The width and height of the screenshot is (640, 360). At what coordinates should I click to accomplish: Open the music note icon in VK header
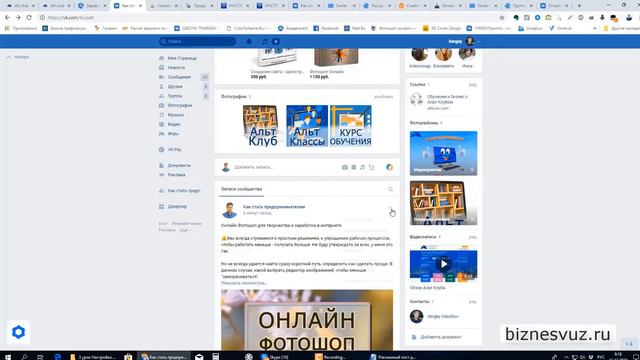pyautogui.click(x=264, y=41)
